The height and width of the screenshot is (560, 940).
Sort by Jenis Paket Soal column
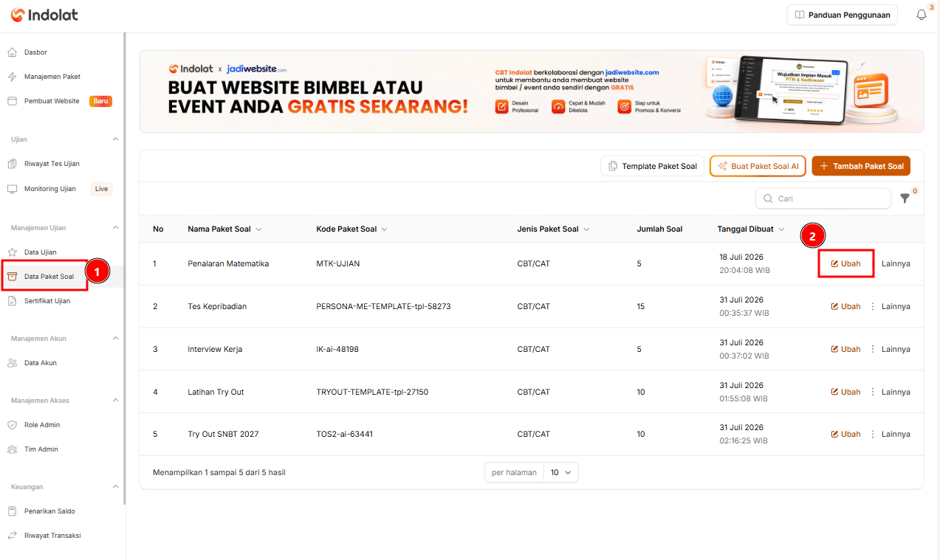(x=553, y=229)
